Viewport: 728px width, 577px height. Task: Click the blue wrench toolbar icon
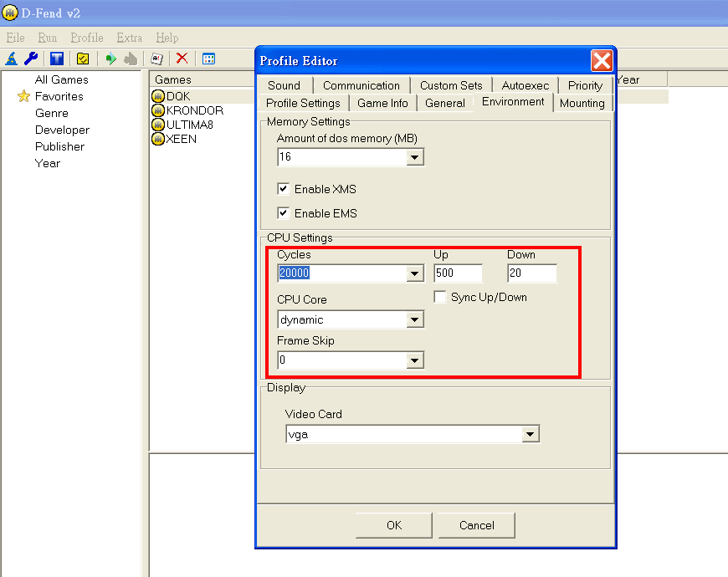[31, 59]
